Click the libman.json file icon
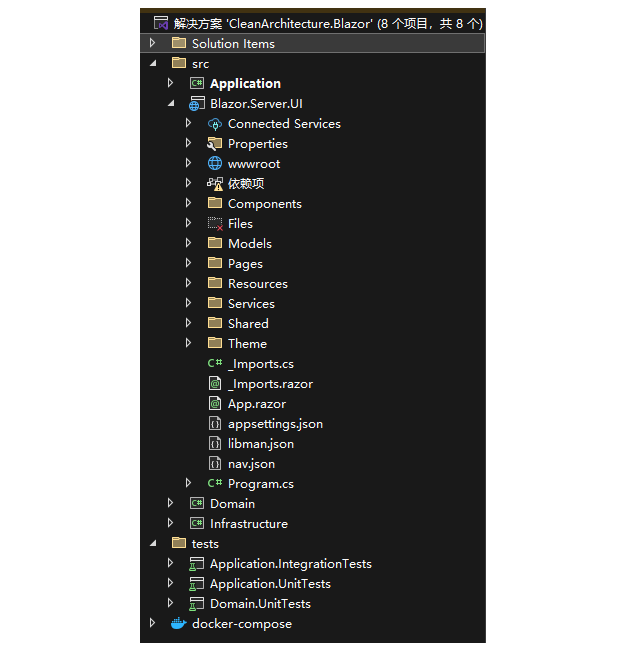 click(x=215, y=443)
